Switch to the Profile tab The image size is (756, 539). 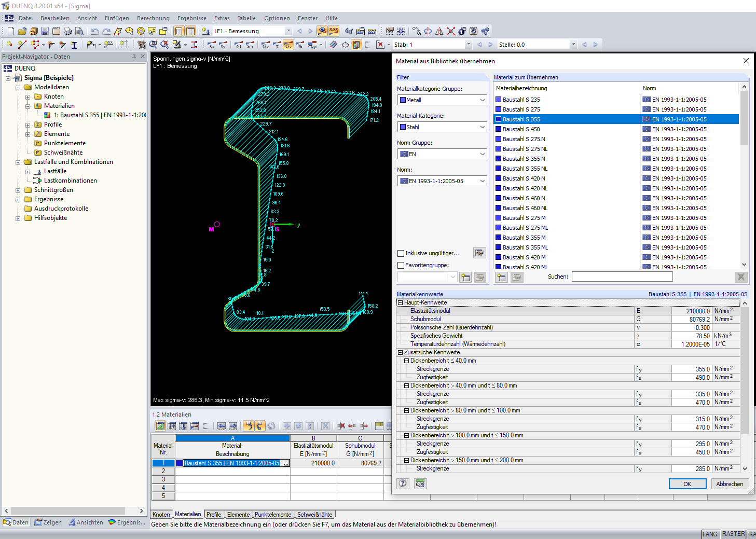point(213,515)
